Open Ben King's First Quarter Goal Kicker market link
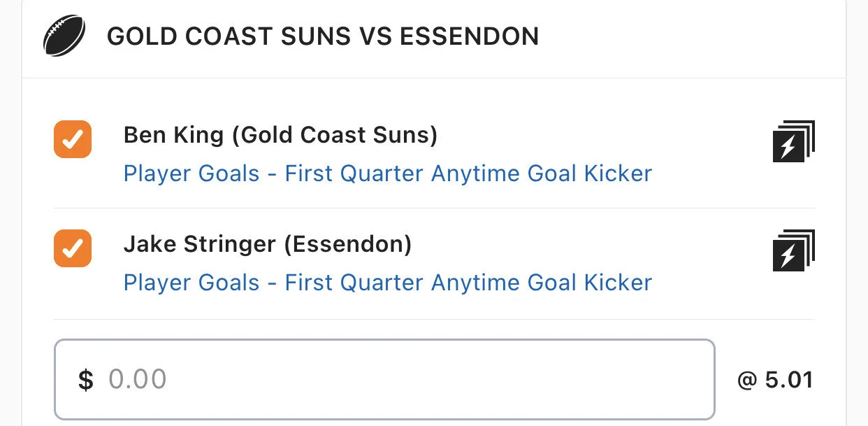Viewport: 868px width, 426px height. click(387, 173)
